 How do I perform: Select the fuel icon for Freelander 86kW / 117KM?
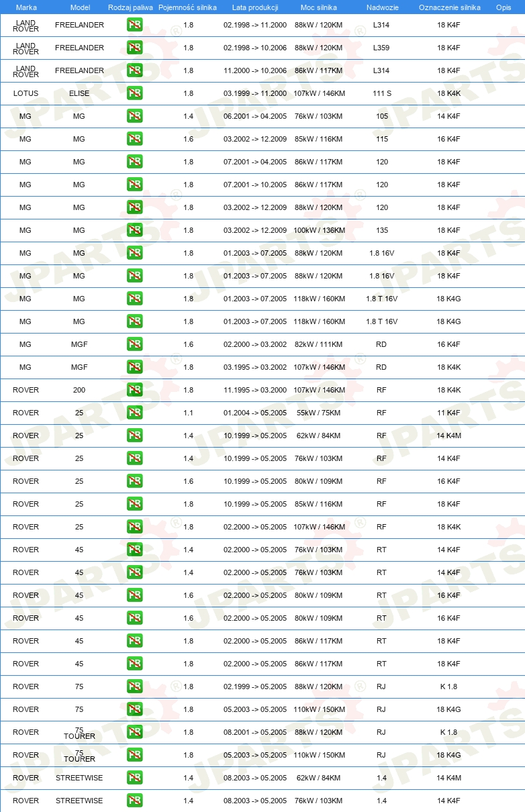(134, 70)
